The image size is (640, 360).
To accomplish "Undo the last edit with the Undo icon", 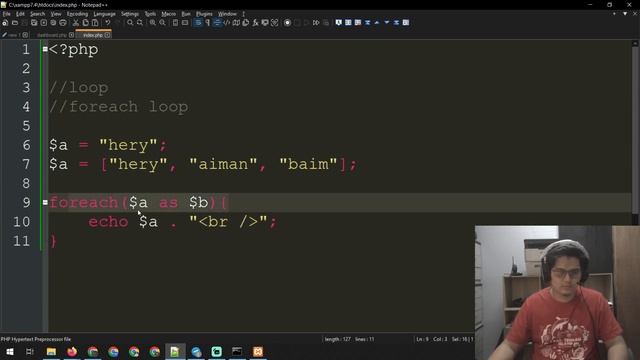I will pyautogui.click(x=108, y=23).
